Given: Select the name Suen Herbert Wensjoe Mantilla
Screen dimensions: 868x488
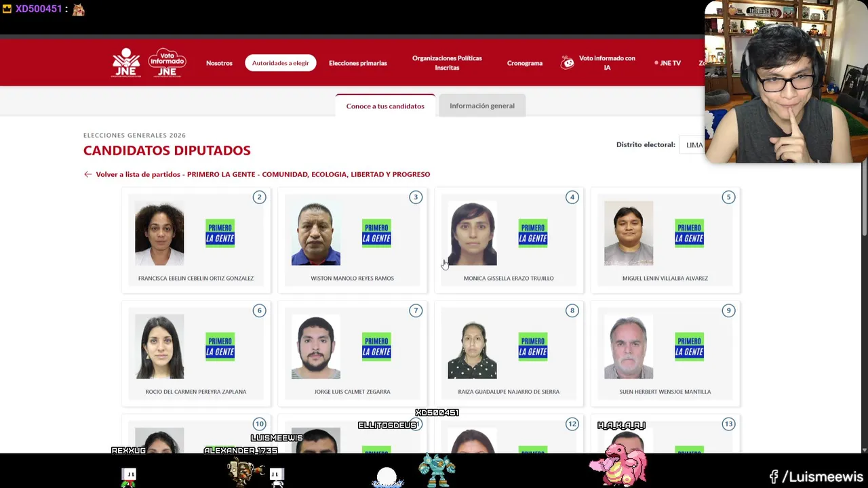Looking at the screenshot, I should [665, 391].
